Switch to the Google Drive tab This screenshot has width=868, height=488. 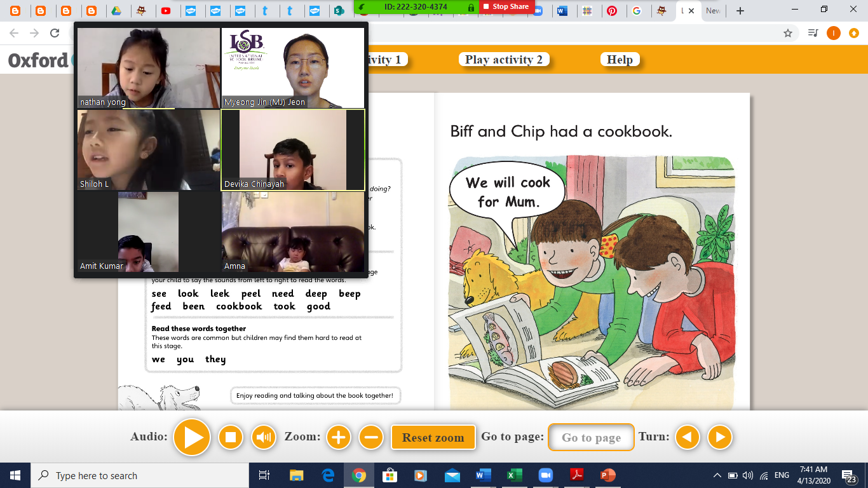click(x=116, y=11)
